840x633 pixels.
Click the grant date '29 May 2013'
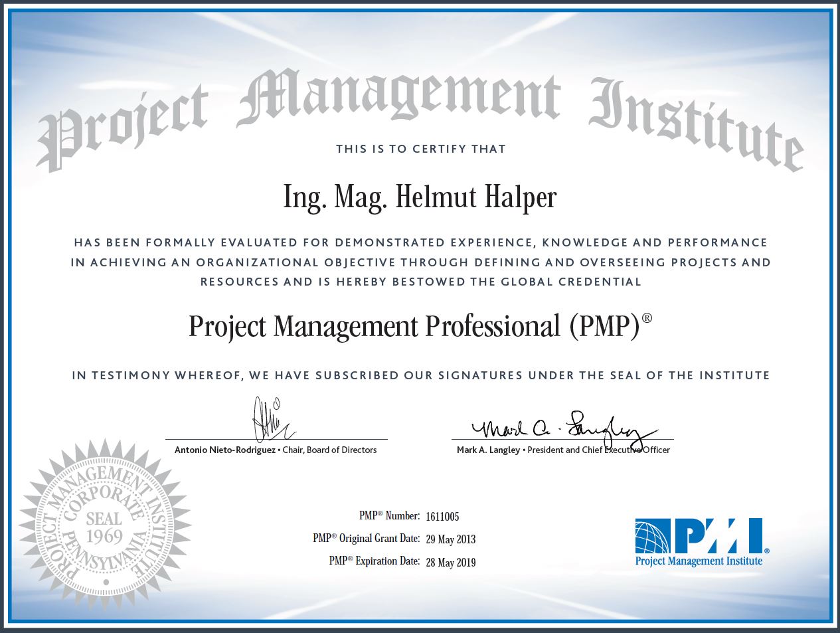point(451,539)
